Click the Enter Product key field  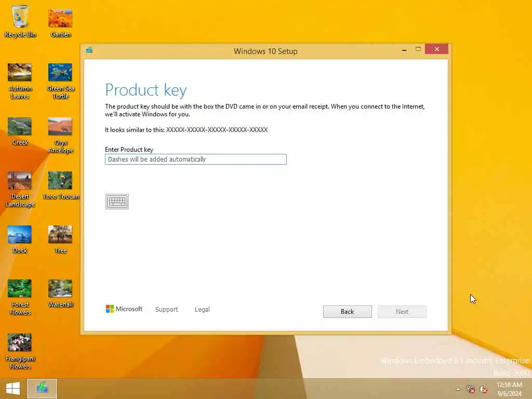(x=196, y=159)
